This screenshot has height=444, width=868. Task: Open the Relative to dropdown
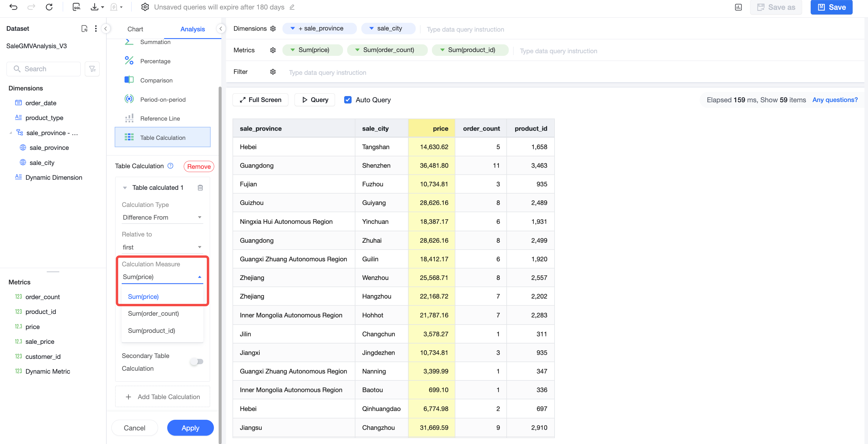point(162,247)
